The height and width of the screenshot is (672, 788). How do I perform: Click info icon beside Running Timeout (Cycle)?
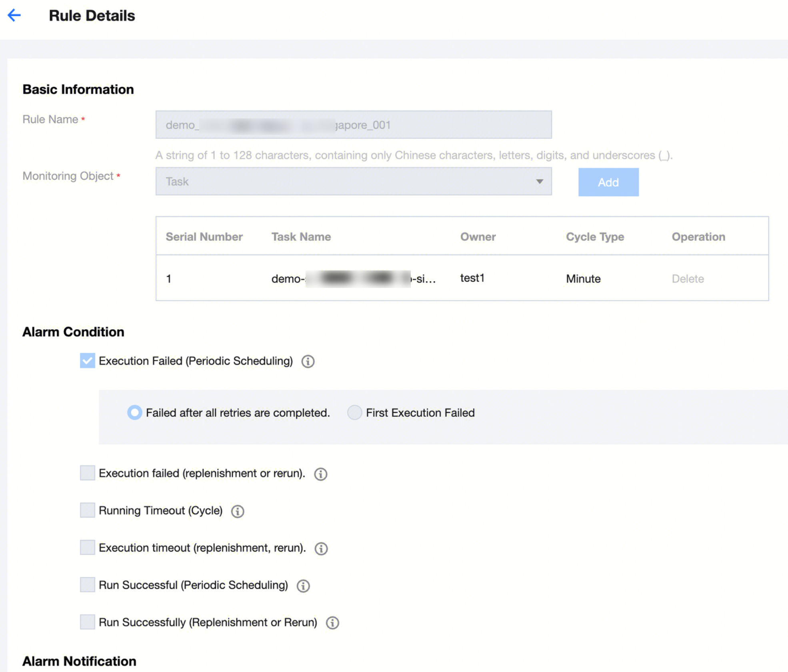click(x=237, y=511)
